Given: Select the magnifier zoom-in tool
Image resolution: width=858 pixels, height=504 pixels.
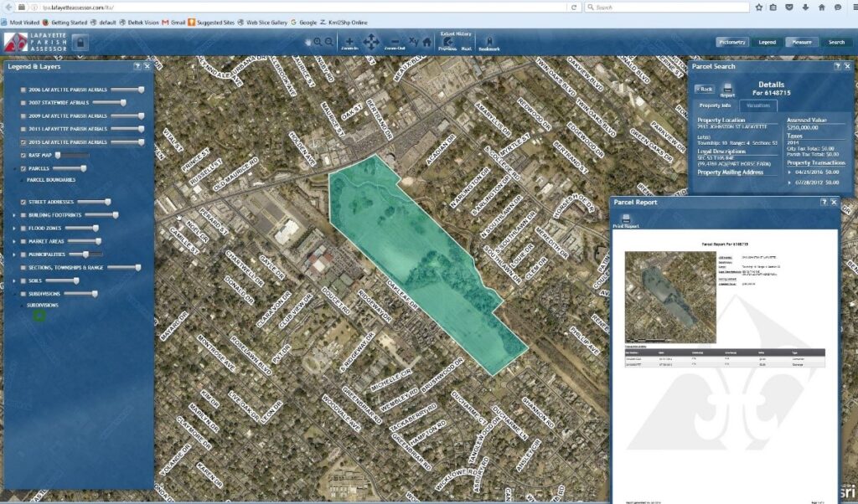Looking at the screenshot, I should (318, 42).
